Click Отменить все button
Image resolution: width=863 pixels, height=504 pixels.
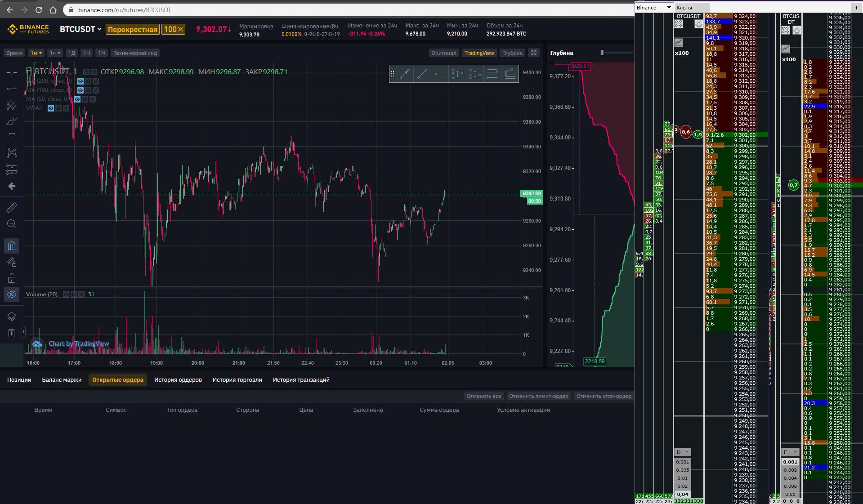[x=483, y=396]
